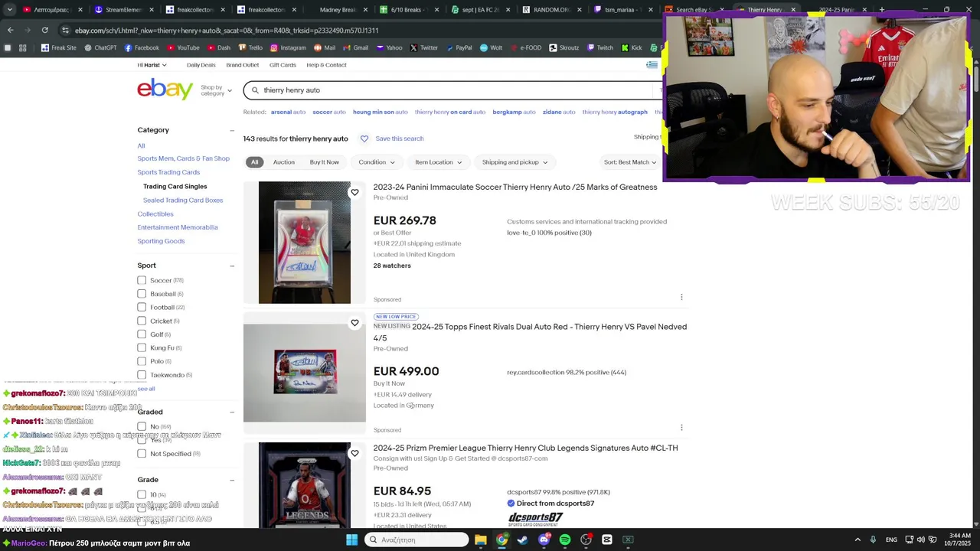The width and height of the screenshot is (980, 551).
Task: Open the Item Location dropdown
Action: pos(439,162)
